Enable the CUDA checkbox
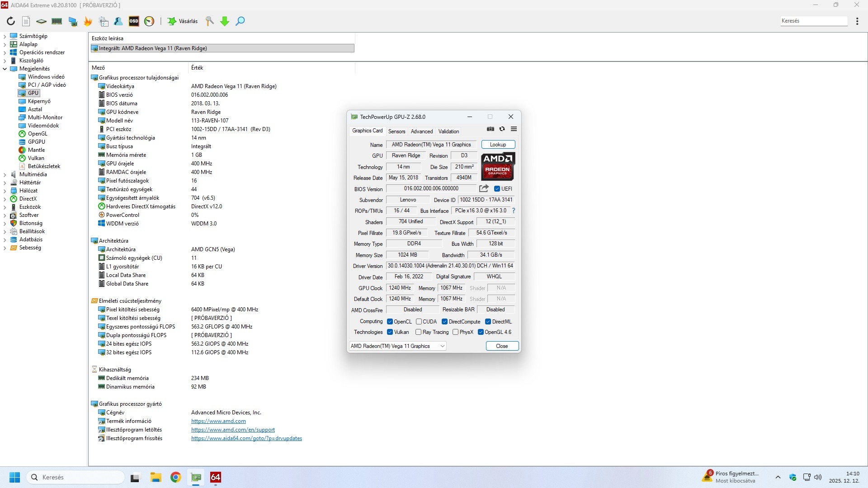 coord(419,322)
